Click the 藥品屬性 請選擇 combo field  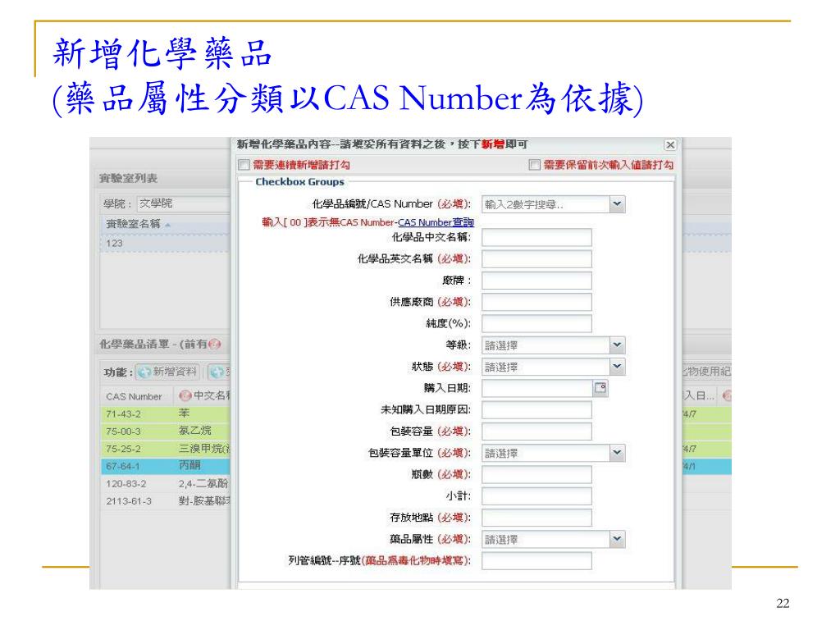[546, 539]
